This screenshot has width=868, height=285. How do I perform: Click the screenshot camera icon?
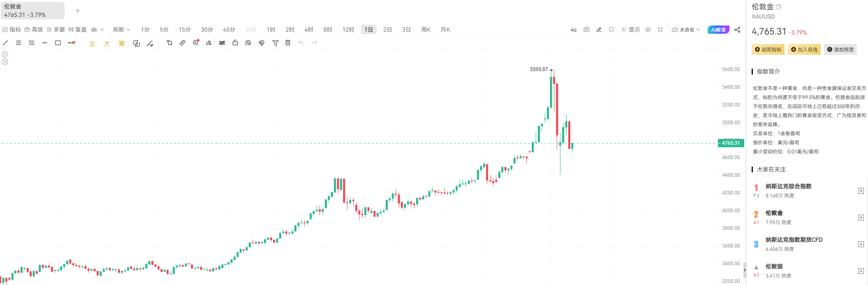586,30
